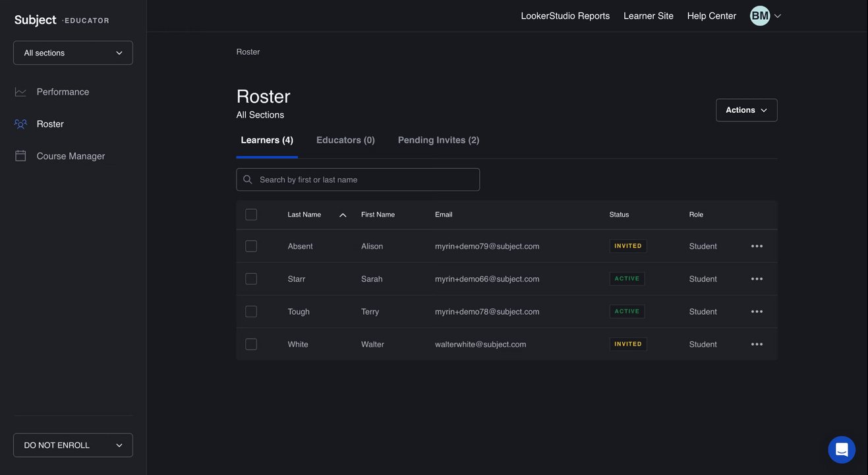Click the search magnifier icon
This screenshot has width=868, height=475.
248,179
